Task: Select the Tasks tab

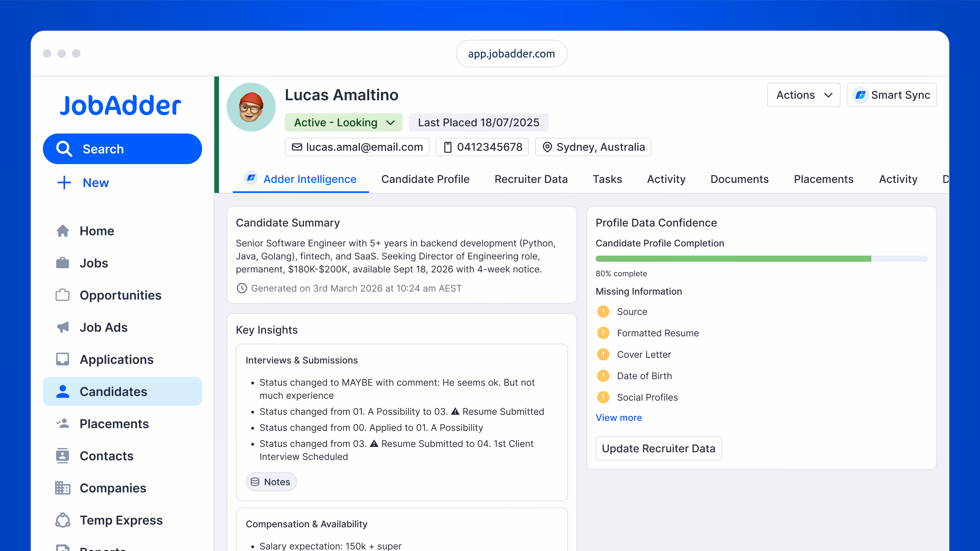Action: click(x=608, y=179)
